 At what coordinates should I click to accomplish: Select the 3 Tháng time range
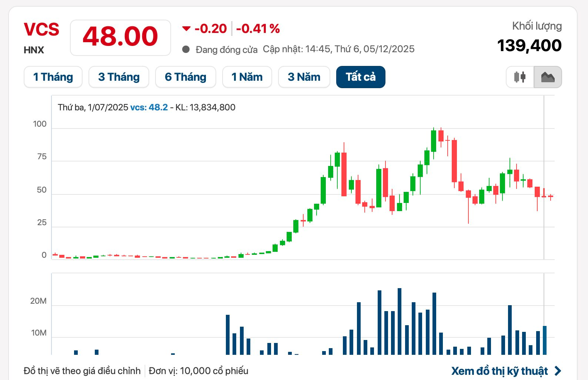pyautogui.click(x=119, y=77)
